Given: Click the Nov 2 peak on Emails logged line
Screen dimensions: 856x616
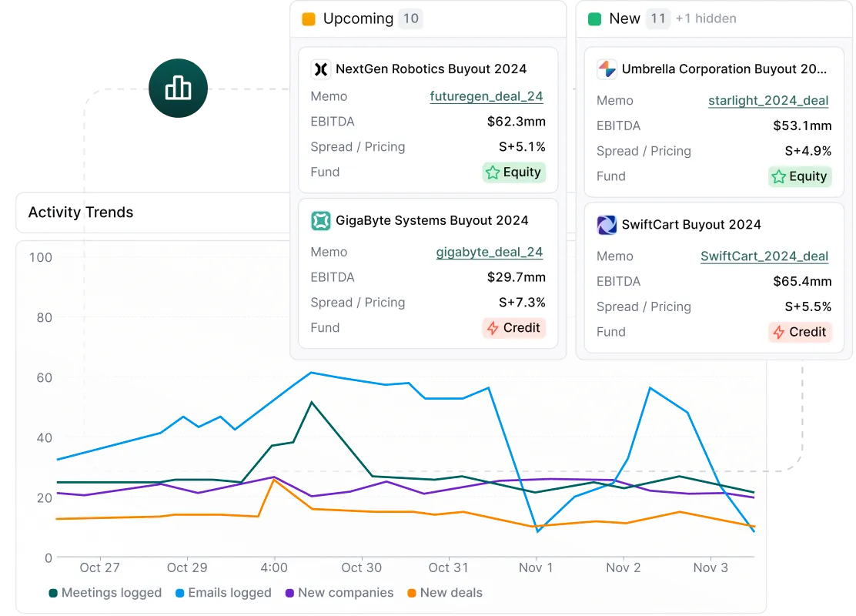Looking at the screenshot, I should pyautogui.click(x=651, y=389).
